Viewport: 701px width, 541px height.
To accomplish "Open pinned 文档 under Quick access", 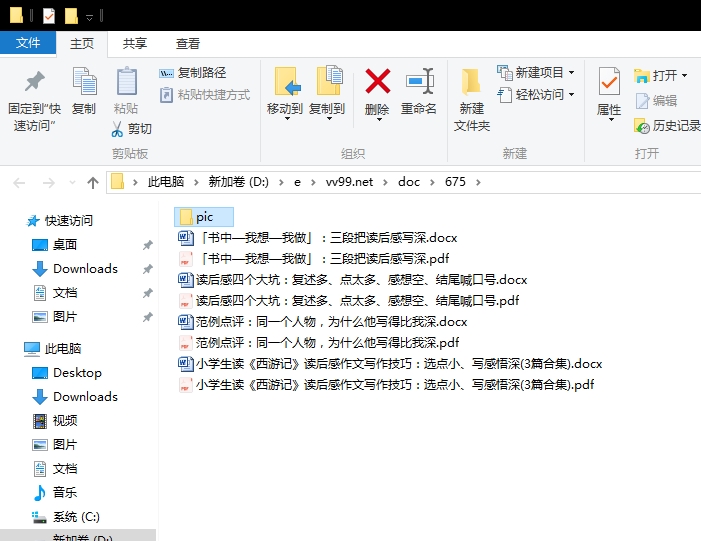I will 55,293.
